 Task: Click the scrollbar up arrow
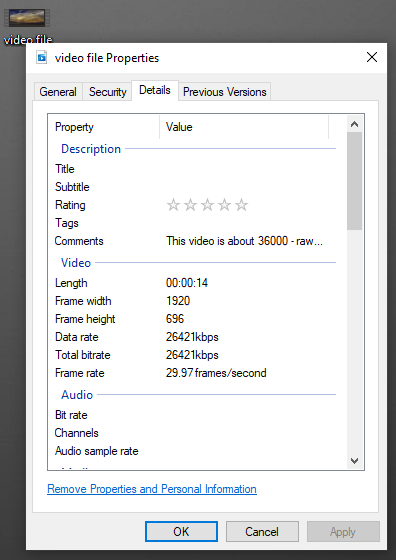tap(354, 124)
